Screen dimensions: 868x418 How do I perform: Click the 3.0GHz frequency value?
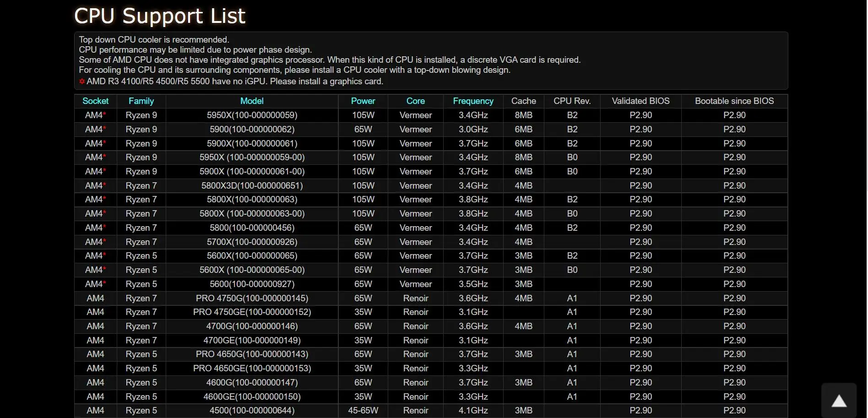click(473, 130)
